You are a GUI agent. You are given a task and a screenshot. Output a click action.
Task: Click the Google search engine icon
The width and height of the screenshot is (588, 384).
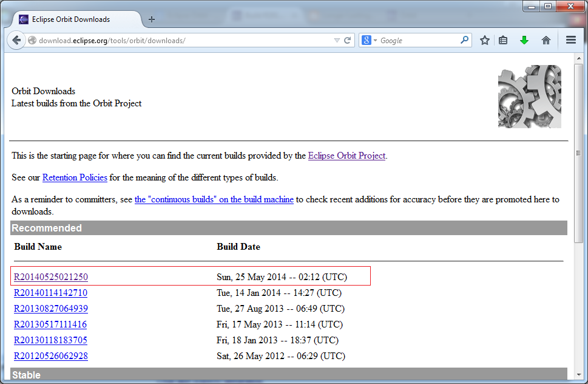tap(367, 39)
